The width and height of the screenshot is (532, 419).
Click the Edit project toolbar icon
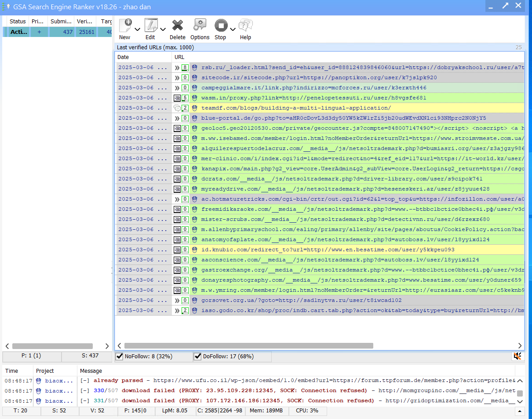click(151, 25)
